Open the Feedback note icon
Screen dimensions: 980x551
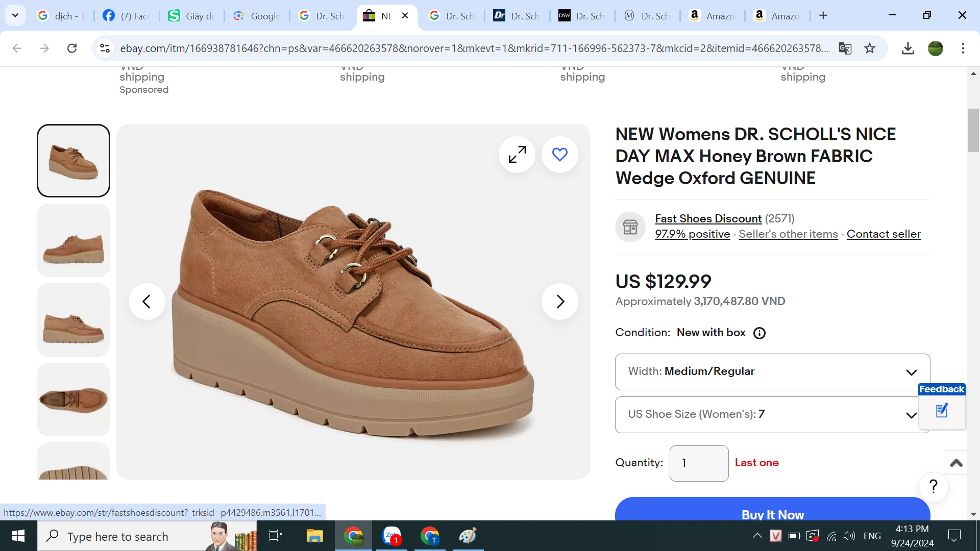(x=942, y=411)
